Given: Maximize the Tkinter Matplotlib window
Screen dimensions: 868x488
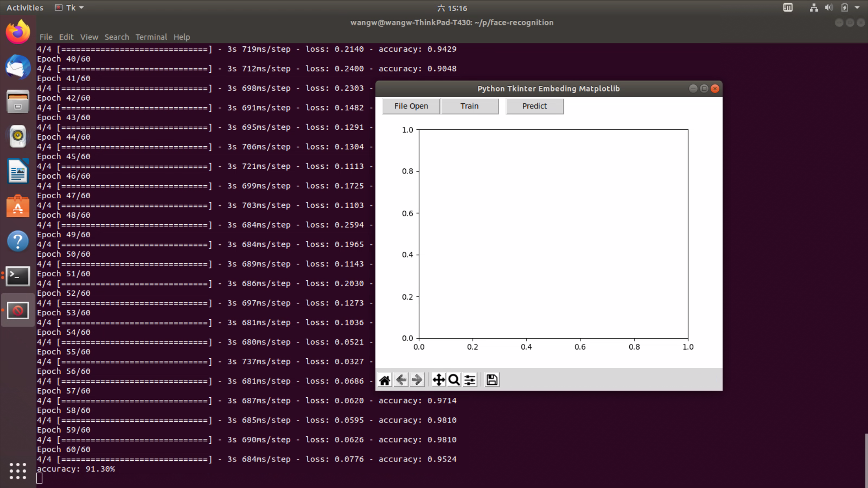Looking at the screenshot, I should tap(704, 88).
